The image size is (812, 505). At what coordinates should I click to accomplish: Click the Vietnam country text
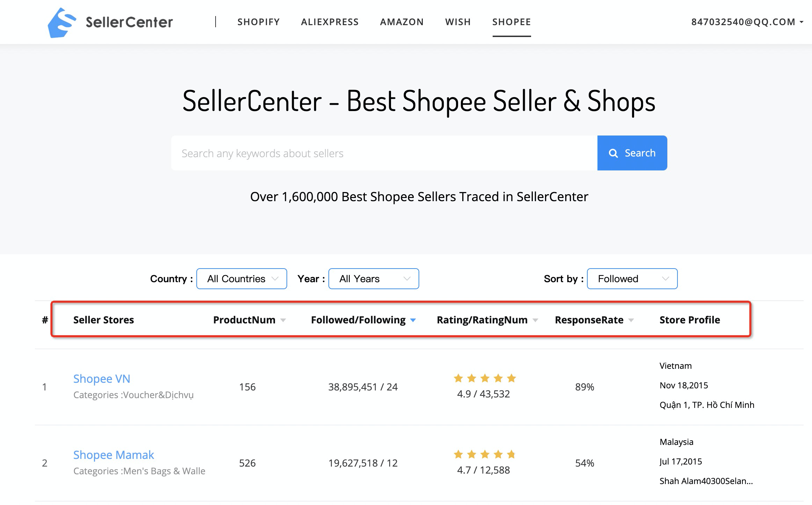(x=676, y=366)
